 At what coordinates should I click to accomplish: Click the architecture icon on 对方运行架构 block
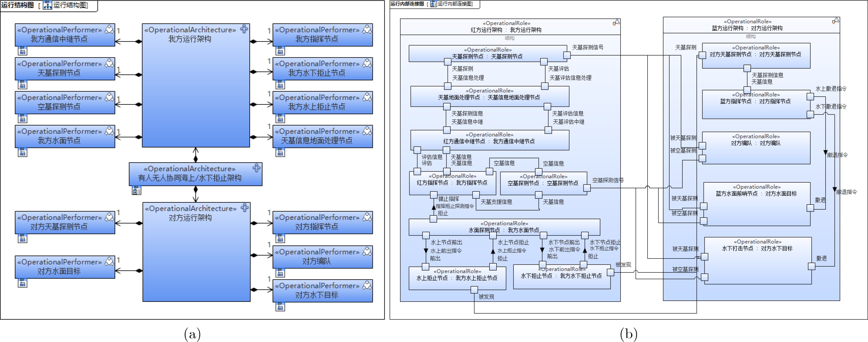point(245,208)
